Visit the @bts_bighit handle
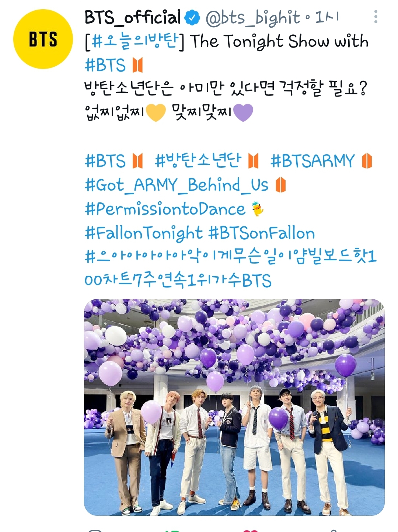The width and height of the screenshot is (398, 532). [x=253, y=18]
